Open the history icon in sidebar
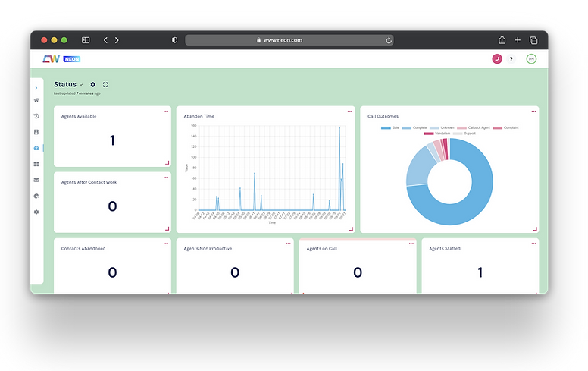The width and height of the screenshot is (588, 371). click(36, 116)
